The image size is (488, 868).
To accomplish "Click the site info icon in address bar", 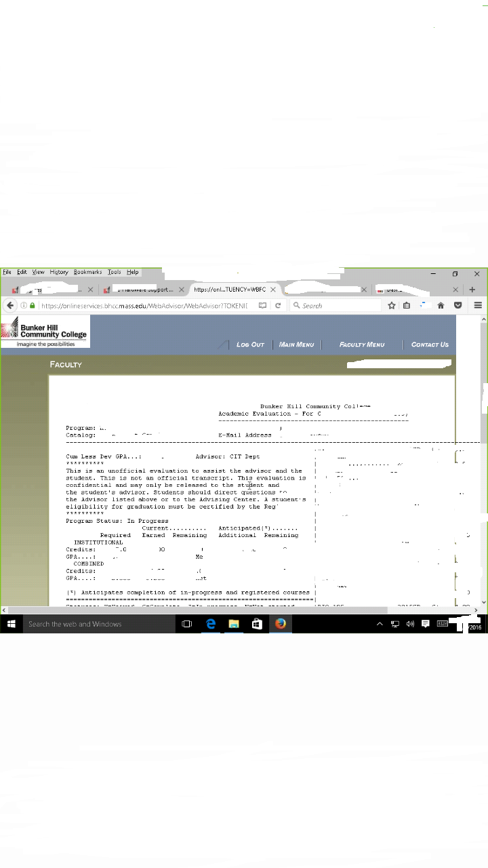I will 24,306.
